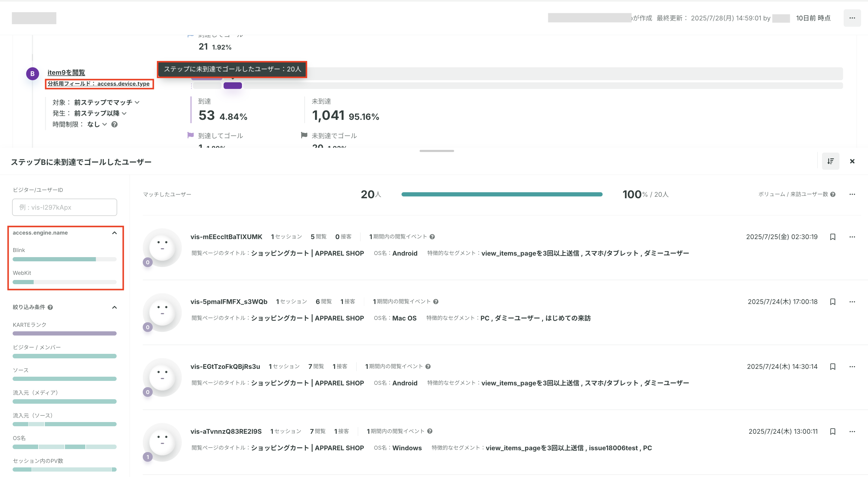Open the 時間制限 なし dropdown
868x477 pixels.
click(x=97, y=124)
